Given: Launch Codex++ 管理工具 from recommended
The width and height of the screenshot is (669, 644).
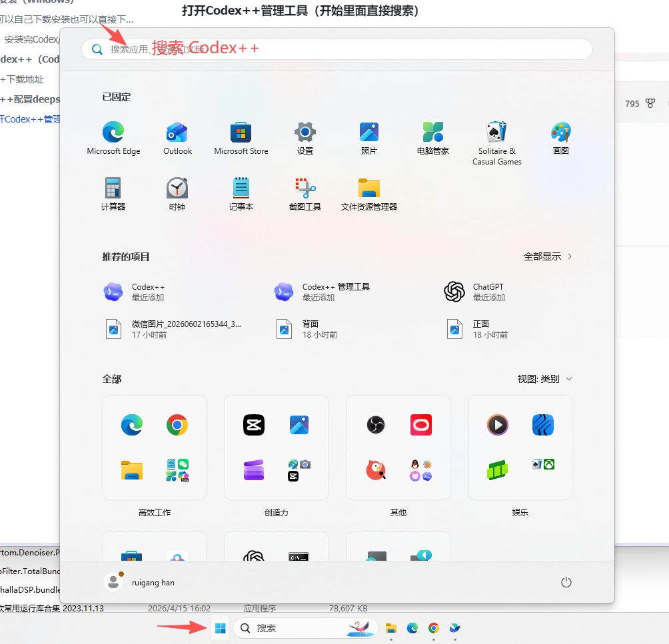Looking at the screenshot, I should (322, 292).
